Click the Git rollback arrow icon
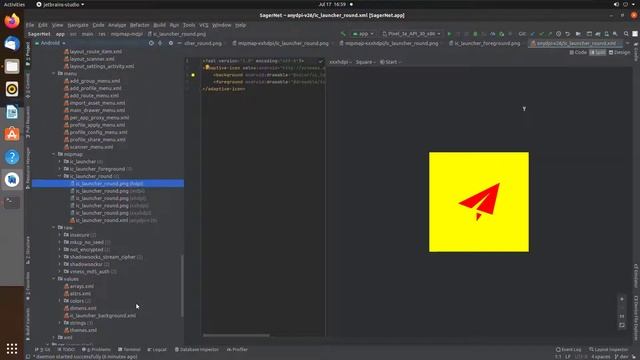640x360 pixels. (x=567, y=34)
